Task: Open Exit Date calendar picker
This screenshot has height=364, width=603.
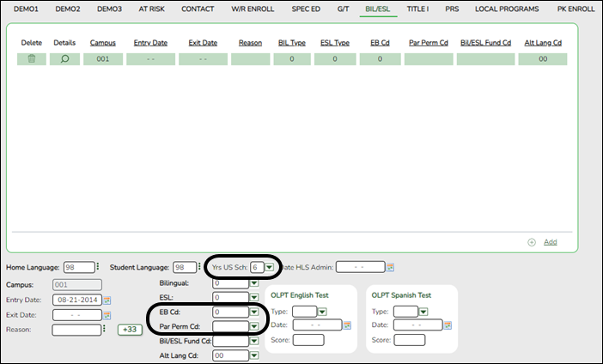Action: click(x=108, y=314)
